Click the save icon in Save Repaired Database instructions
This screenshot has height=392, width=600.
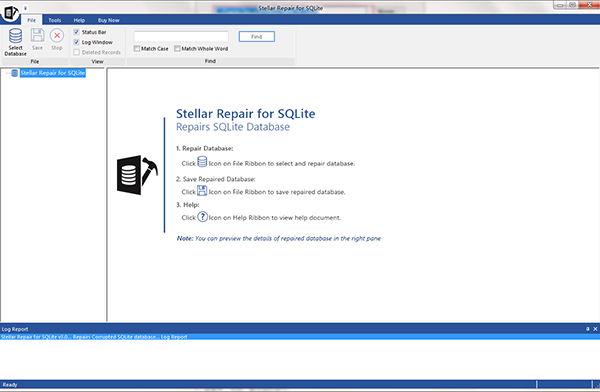[202, 190]
